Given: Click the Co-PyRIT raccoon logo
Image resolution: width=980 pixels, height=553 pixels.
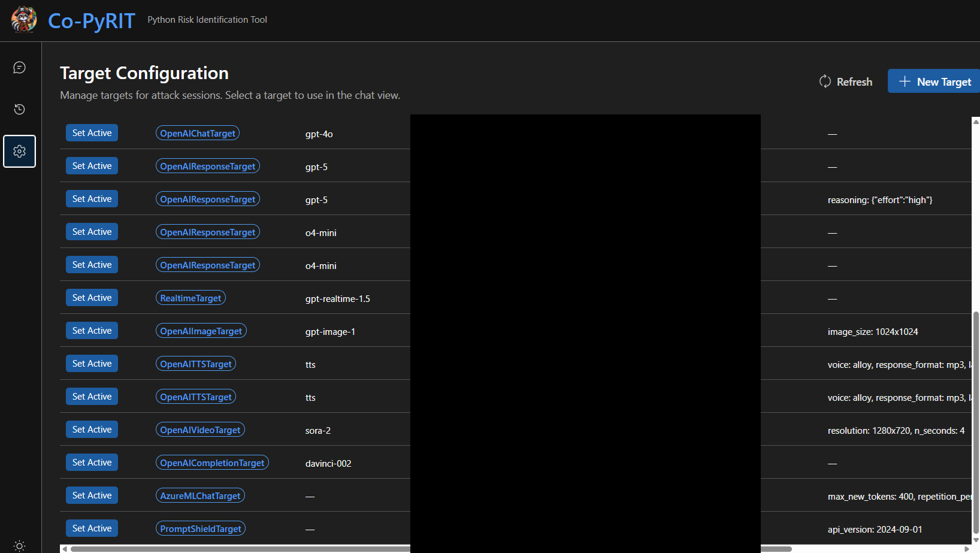Looking at the screenshot, I should 24,20.
